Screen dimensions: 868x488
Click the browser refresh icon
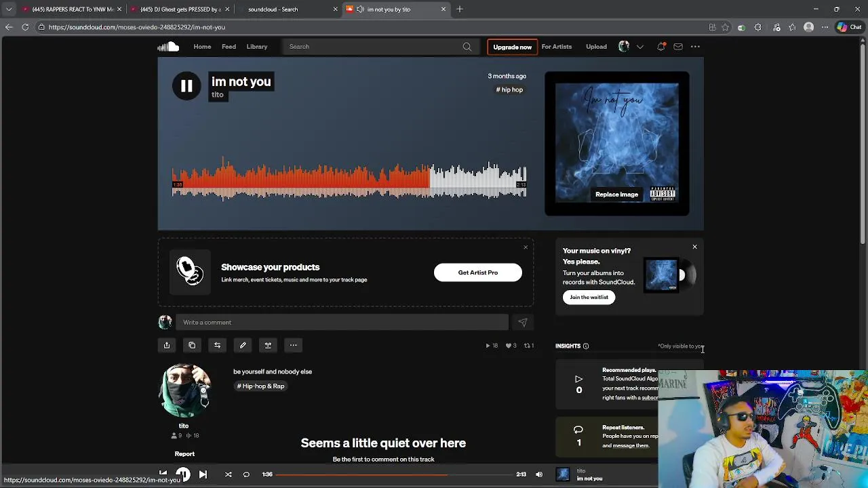click(25, 27)
